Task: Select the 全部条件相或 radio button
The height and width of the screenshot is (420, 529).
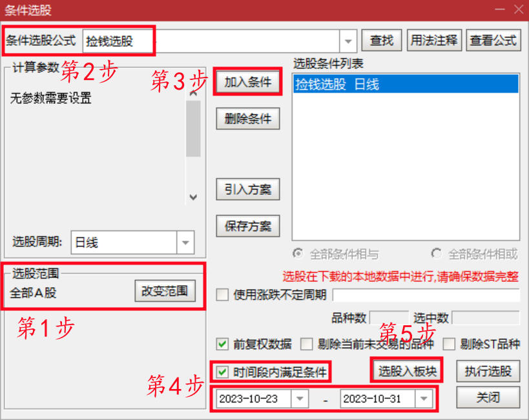Action: click(436, 254)
